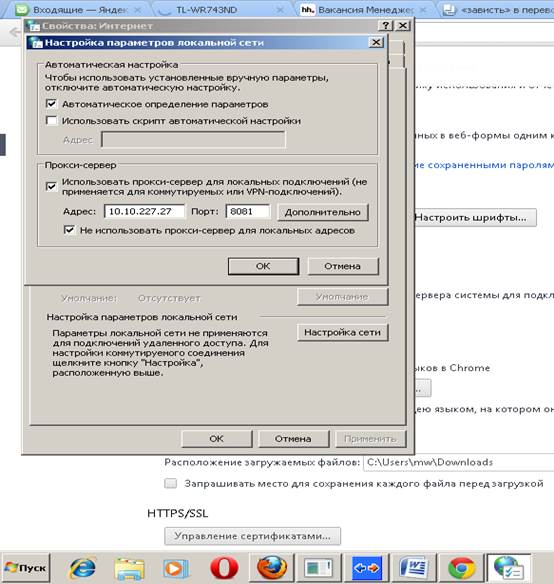
Task: Click Управление сертификатами button
Action: [253, 536]
